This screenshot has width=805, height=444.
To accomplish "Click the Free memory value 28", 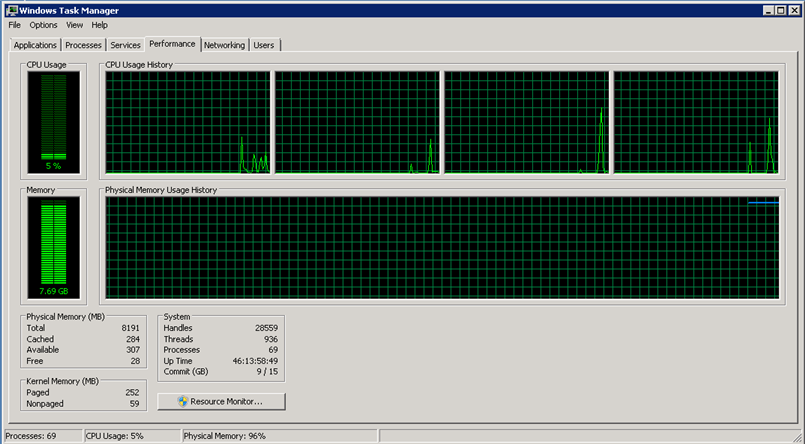I will pyautogui.click(x=135, y=361).
